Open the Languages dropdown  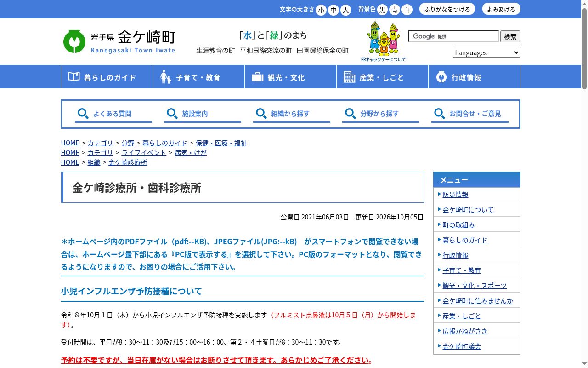point(486,52)
